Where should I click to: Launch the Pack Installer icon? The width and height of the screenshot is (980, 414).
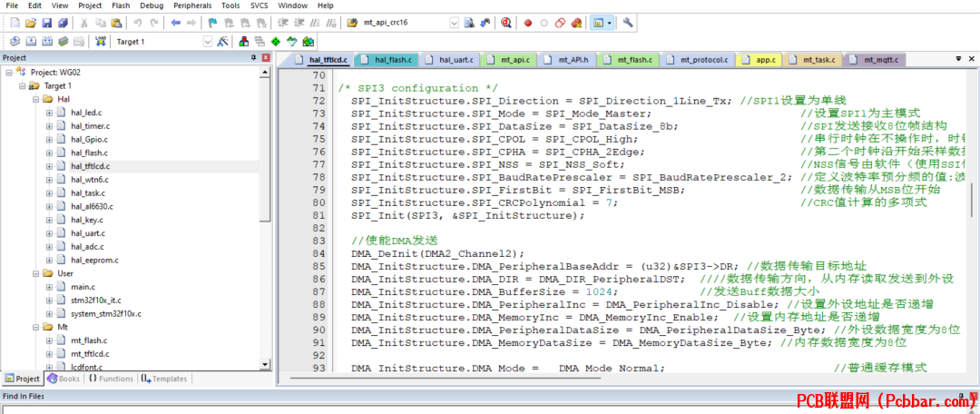tap(308, 42)
